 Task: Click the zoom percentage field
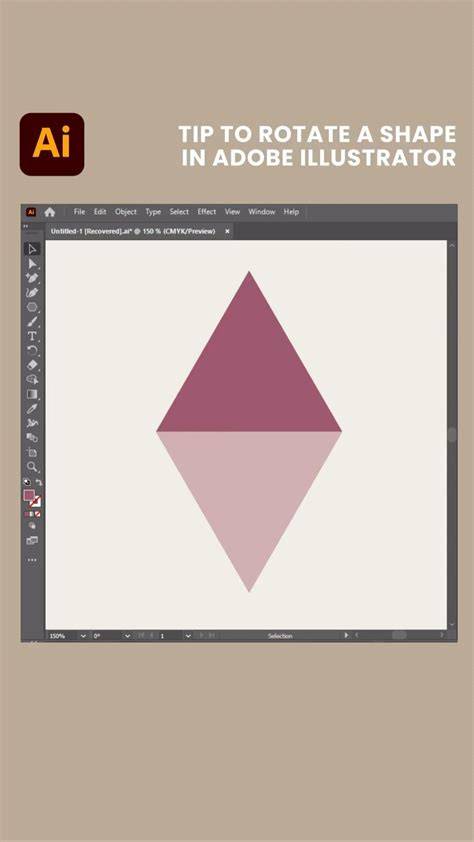click(63, 636)
